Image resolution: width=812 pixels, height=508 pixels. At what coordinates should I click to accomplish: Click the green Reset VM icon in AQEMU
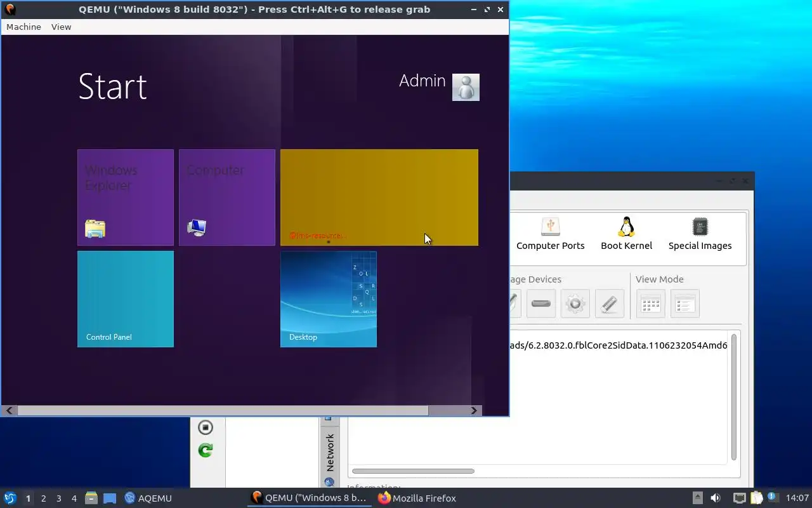[206, 450]
